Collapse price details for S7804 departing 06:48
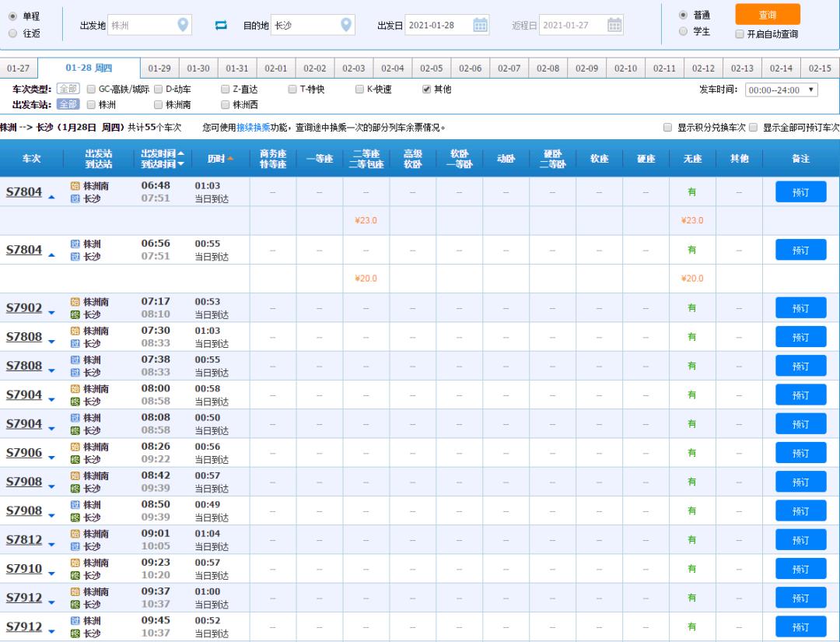 (x=51, y=198)
